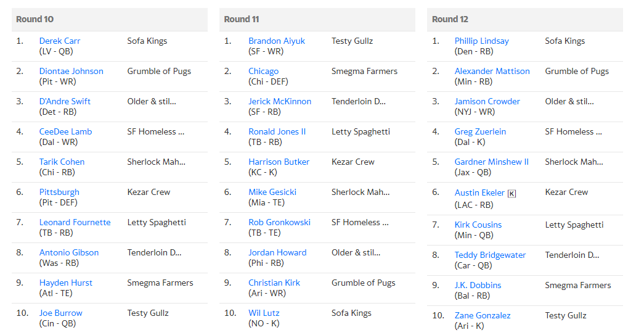Open Kirk Cousins player link
The width and height of the screenshot is (644, 335).
click(478, 225)
